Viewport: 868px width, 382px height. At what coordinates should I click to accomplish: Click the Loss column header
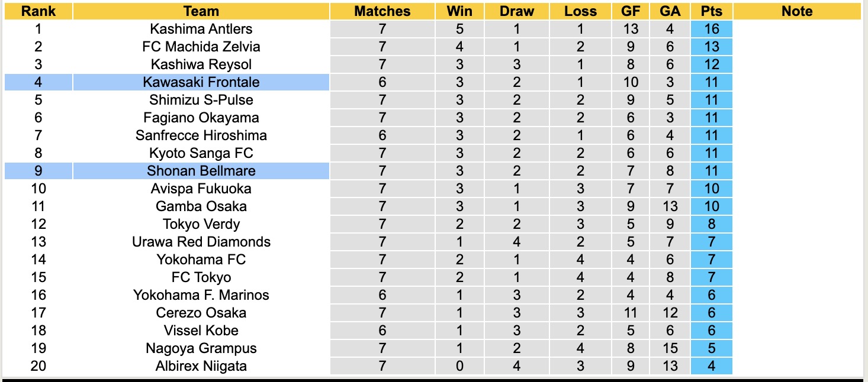click(580, 11)
